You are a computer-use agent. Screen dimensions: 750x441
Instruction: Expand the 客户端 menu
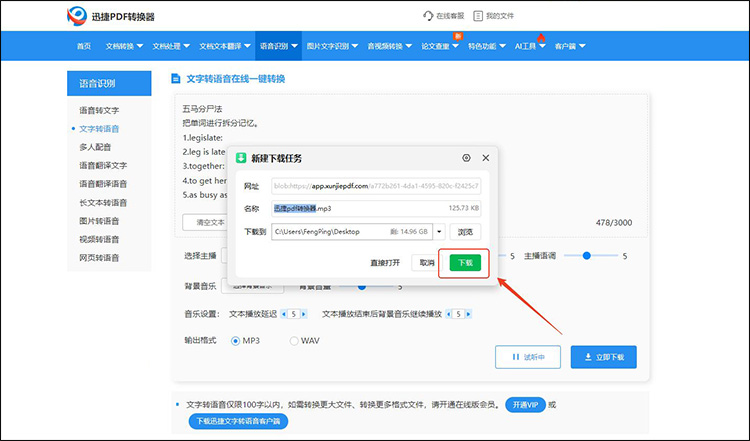570,46
